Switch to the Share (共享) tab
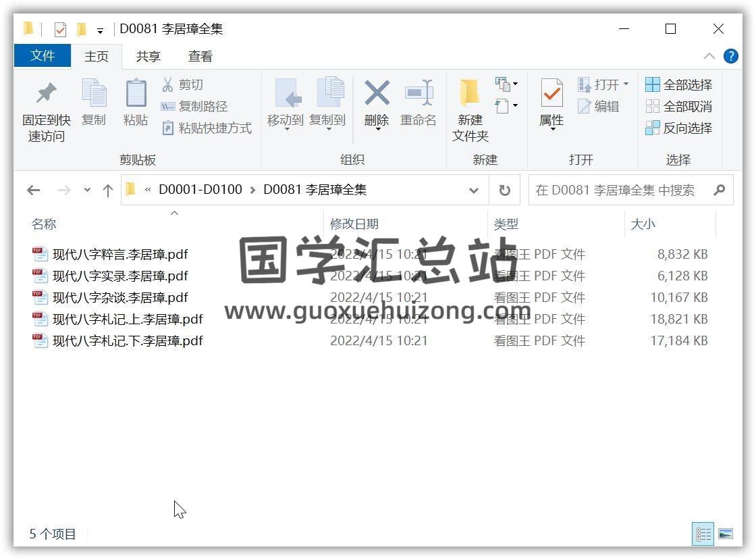756x560 pixels. click(148, 56)
